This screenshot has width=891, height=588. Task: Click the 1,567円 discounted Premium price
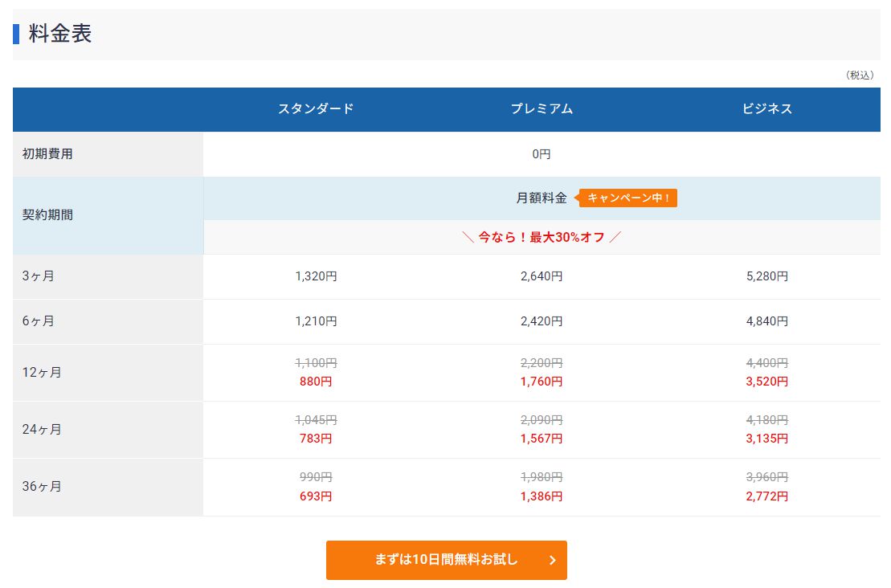pyautogui.click(x=542, y=439)
